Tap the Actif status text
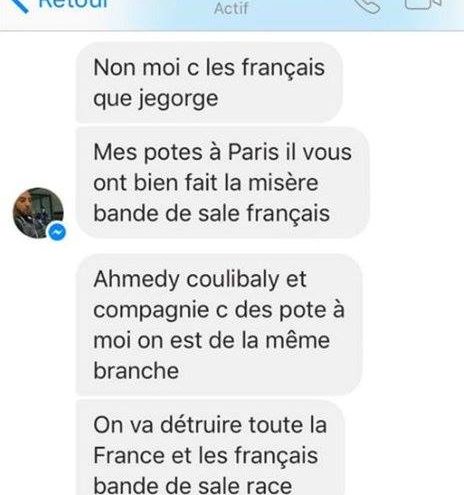This screenshot has width=464, height=495. tap(231, 8)
